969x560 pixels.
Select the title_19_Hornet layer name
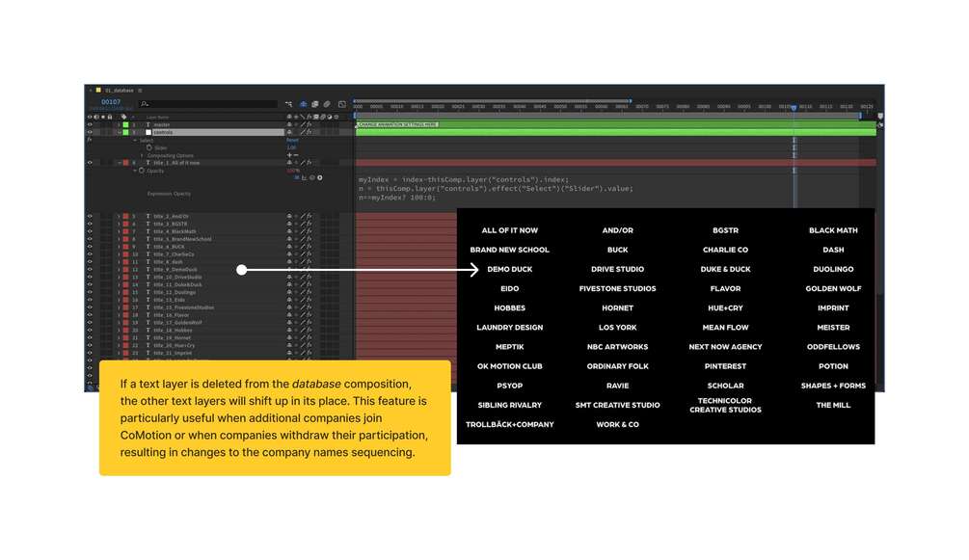[x=173, y=338]
